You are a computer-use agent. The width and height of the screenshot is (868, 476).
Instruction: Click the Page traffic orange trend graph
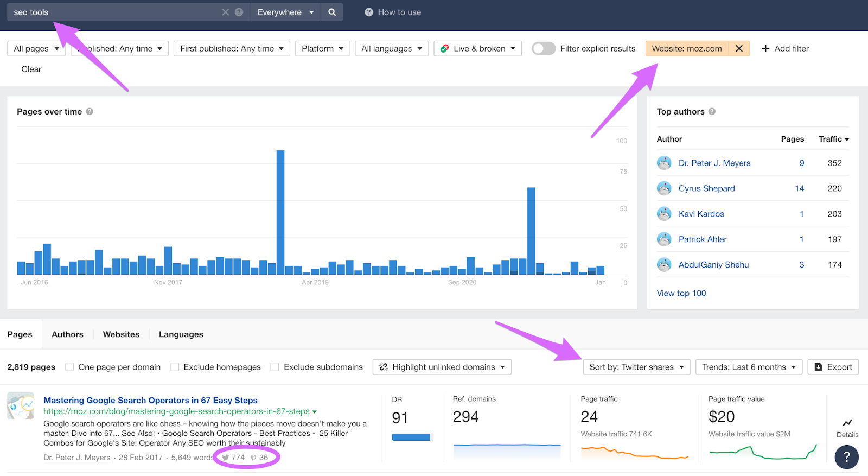pos(634,452)
